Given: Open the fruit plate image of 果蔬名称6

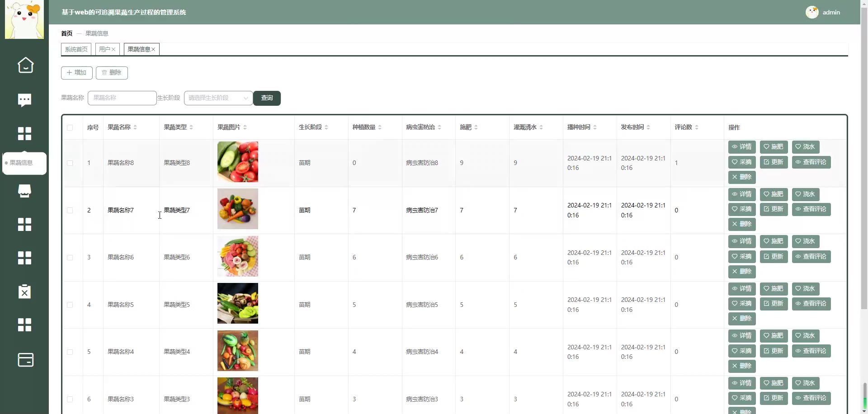Looking at the screenshot, I should pyautogui.click(x=238, y=256).
